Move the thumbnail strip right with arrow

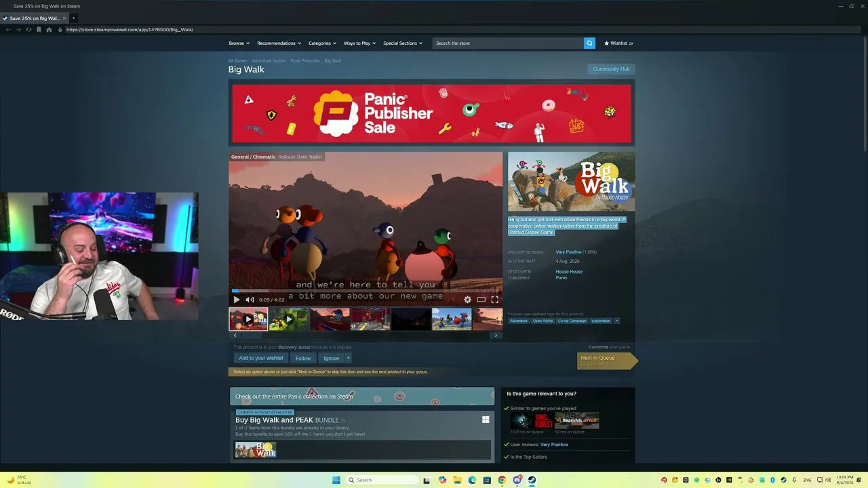point(496,335)
